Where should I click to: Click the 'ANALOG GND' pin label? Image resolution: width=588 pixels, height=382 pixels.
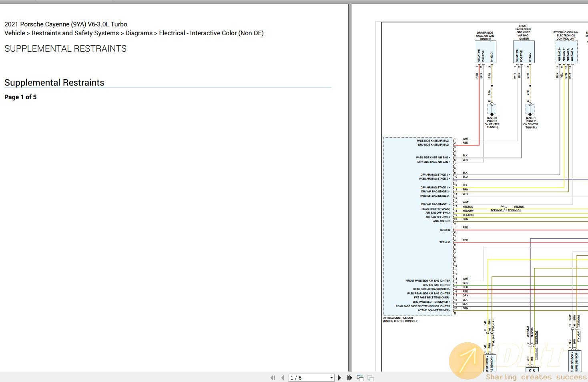pyautogui.click(x=442, y=221)
